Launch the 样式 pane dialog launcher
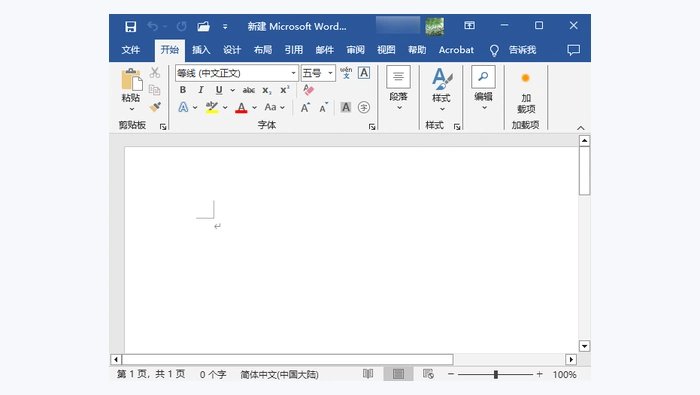This screenshot has height=395, width=700. [457, 127]
